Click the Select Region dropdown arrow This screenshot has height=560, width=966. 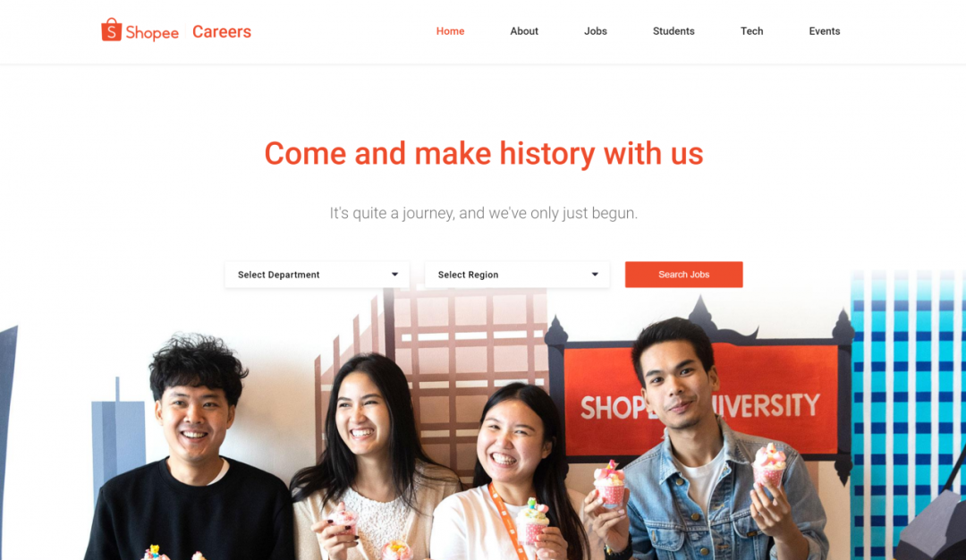[x=595, y=275]
